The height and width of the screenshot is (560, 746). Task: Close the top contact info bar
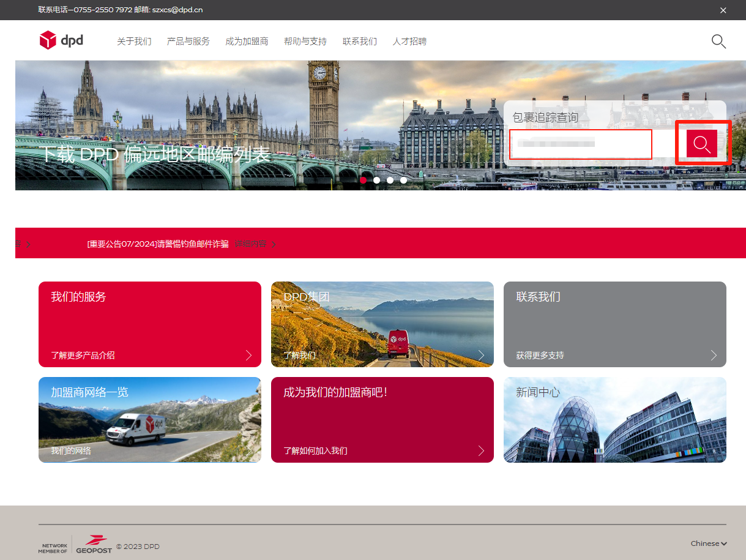[723, 10]
